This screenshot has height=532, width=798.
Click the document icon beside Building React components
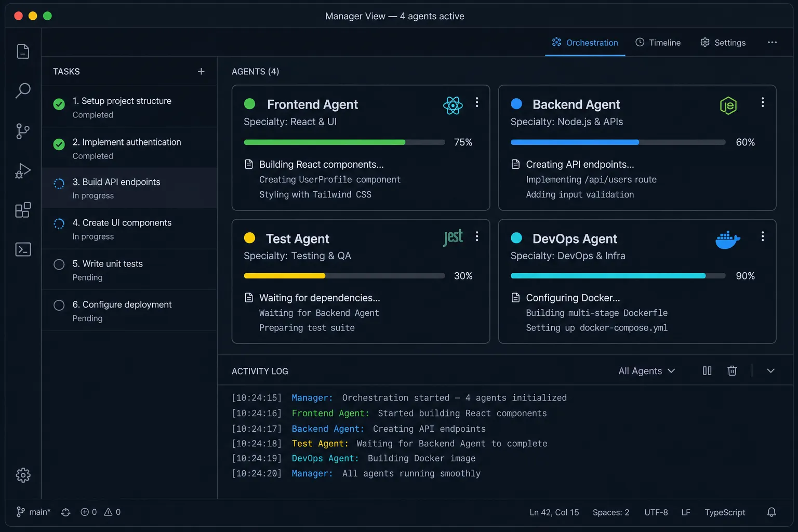coord(249,164)
